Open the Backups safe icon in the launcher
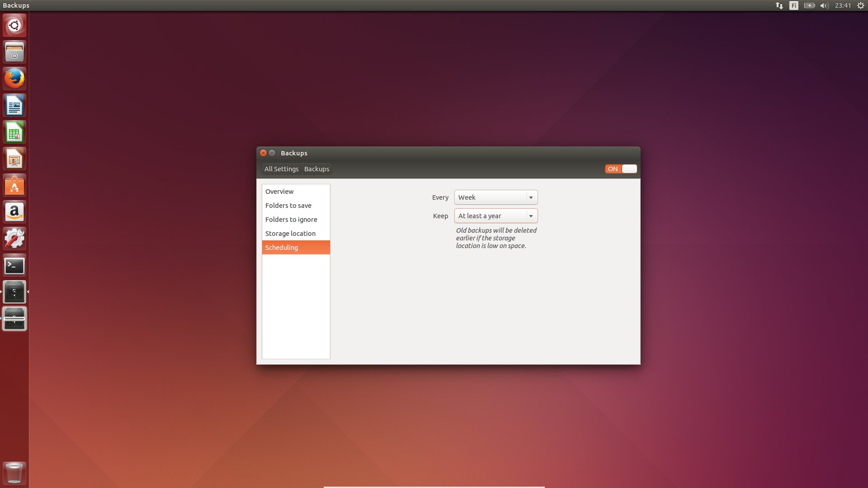Image resolution: width=868 pixels, height=488 pixels. coord(14,292)
